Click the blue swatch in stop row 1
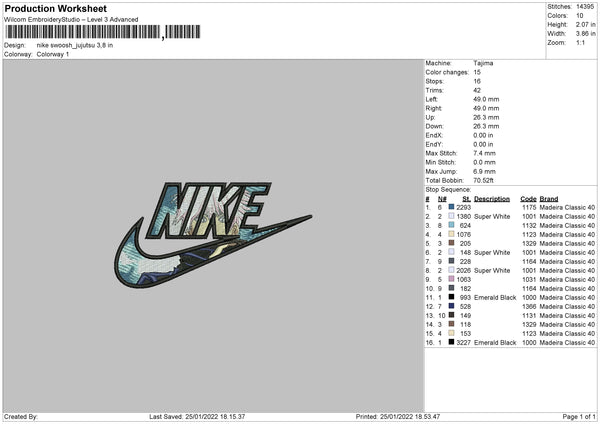Viewport: 600px width, 424px height. [451, 207]
